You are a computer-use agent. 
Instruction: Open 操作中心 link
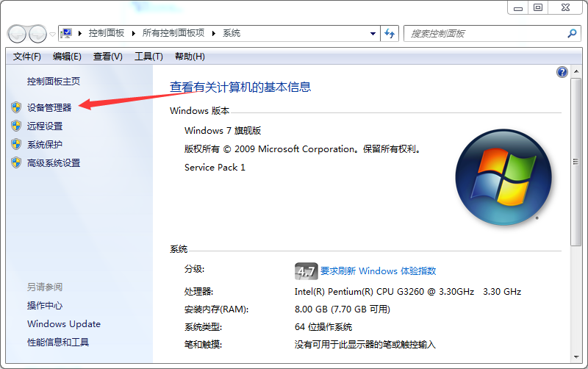45,306
